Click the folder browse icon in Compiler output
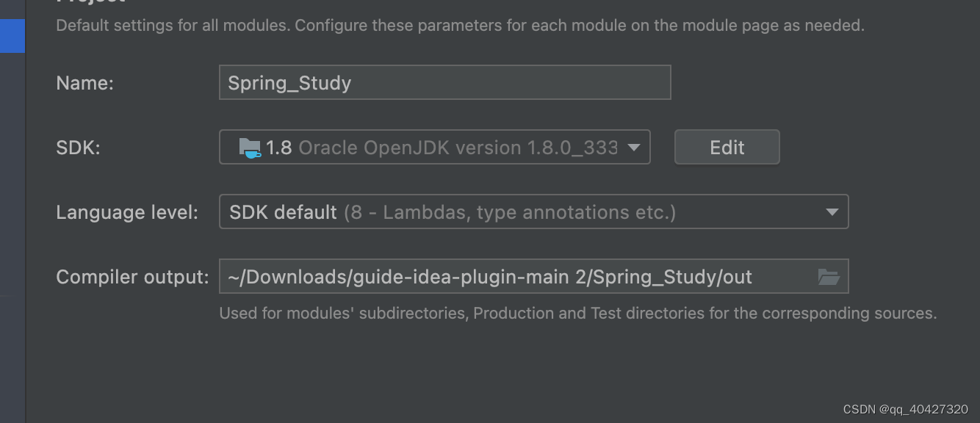 [829, 277]
